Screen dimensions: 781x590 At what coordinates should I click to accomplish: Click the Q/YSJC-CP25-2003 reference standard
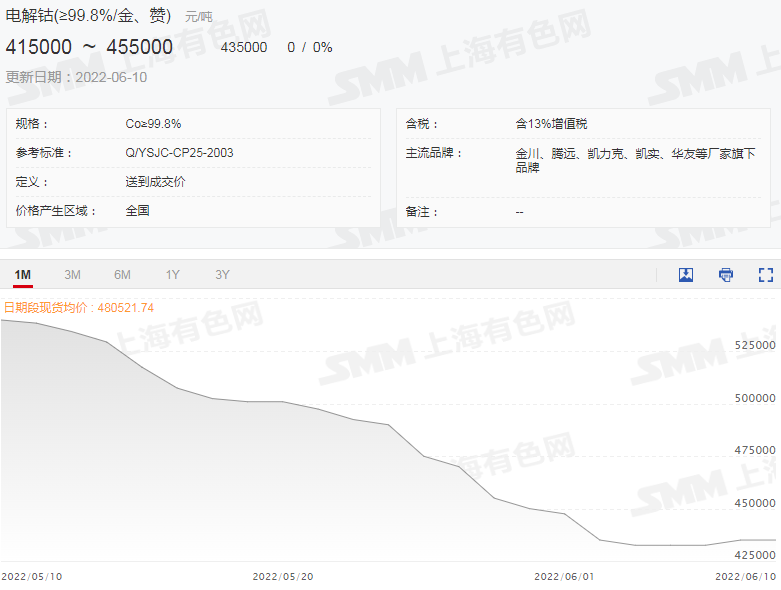pos(179,153)
